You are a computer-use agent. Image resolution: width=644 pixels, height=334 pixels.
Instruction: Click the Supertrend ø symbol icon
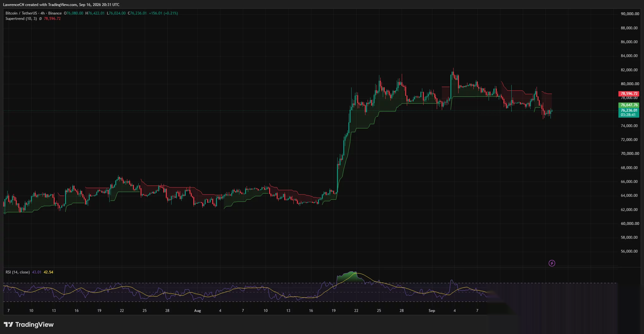tap(40, 19)
